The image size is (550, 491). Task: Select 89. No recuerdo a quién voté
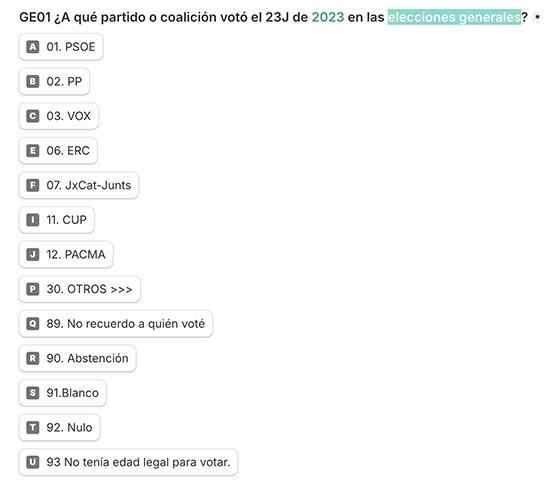[116, 324]
